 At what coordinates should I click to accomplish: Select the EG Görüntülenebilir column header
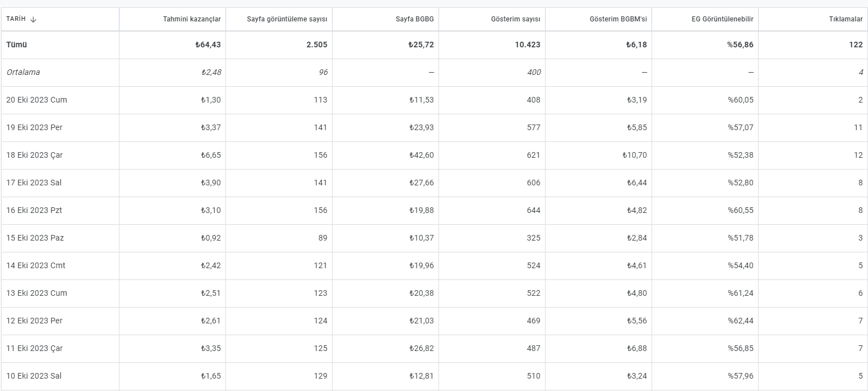(x=723, y=19)
